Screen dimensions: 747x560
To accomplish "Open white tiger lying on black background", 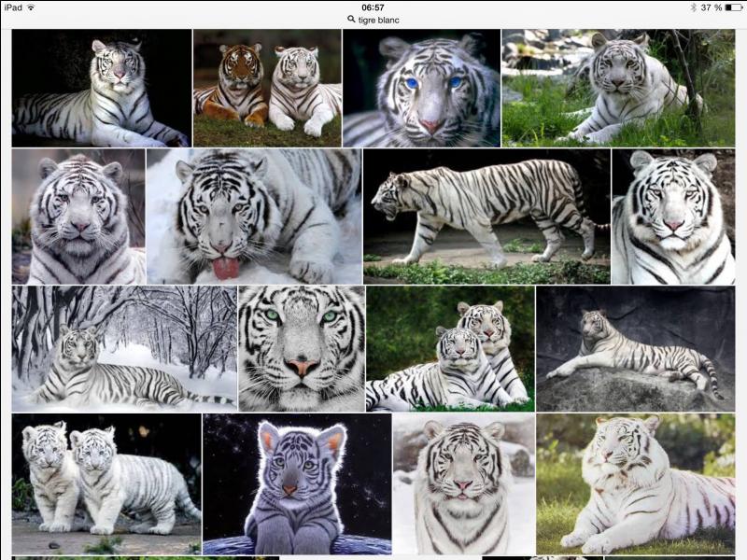I will tap(102, 88).
